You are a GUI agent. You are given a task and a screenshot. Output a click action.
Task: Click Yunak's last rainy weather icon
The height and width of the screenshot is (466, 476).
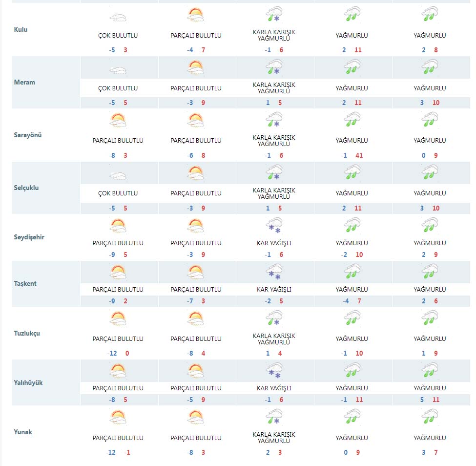click(x=430, y=417)
